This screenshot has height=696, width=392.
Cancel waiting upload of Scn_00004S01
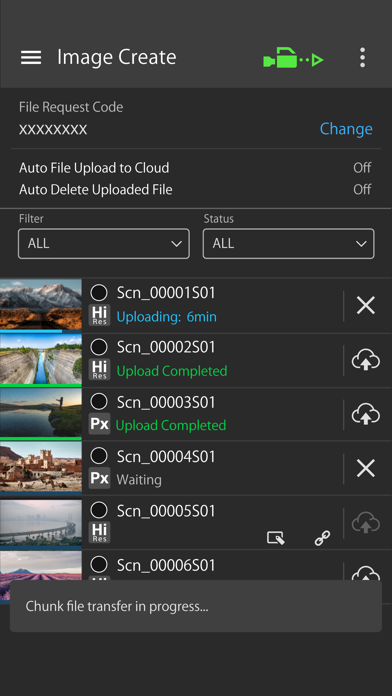click(366, 469)
